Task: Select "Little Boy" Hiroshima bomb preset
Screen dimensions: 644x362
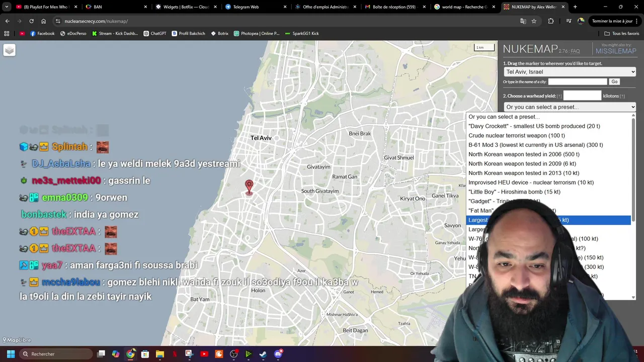Action: pyautogui.click(x=548, y=192)
